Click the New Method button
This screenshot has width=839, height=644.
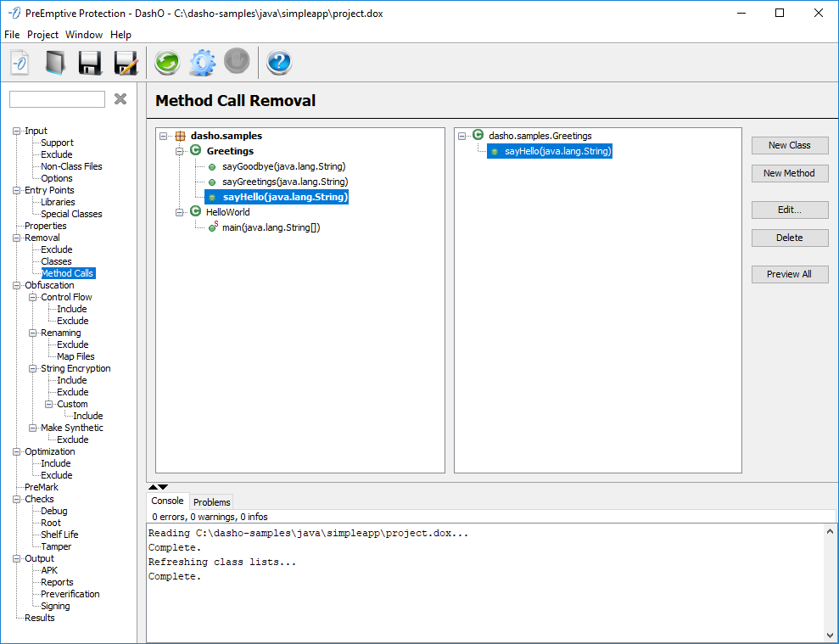[x=789, y=173]
